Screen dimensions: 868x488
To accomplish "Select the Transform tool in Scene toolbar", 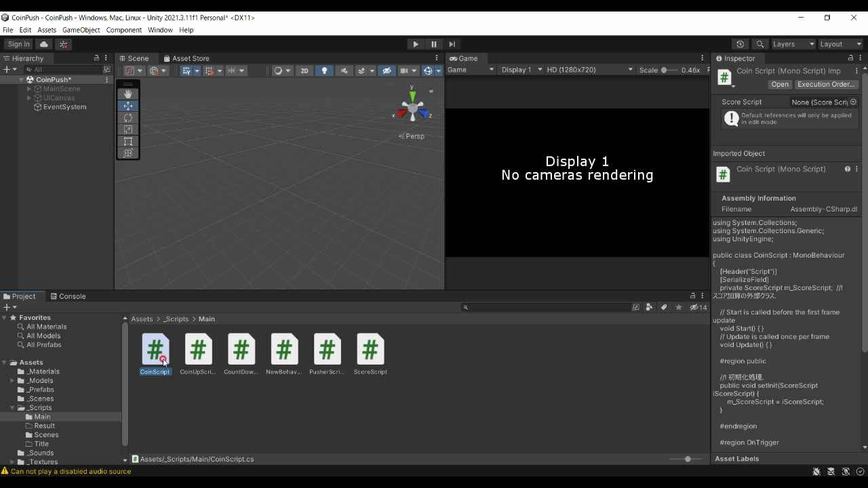I will pyautogui.click(x=127, y=153).
